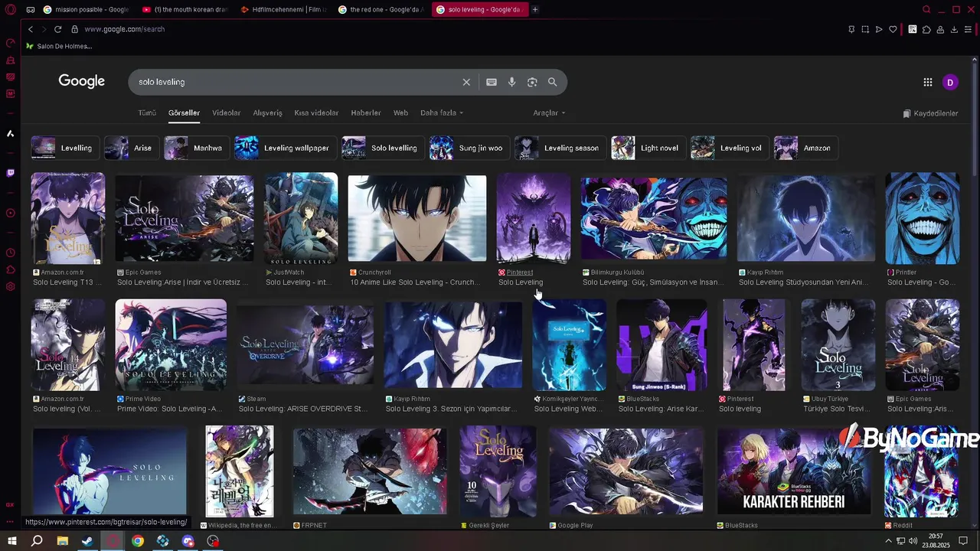The width and height of the screenshot is (980, 551).
Task: Open the on-screen keyboard input tool
Action: 492,82
